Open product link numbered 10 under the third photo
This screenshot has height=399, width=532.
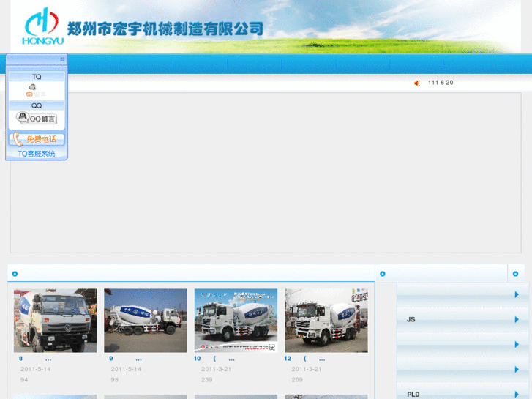click(198, 359)
